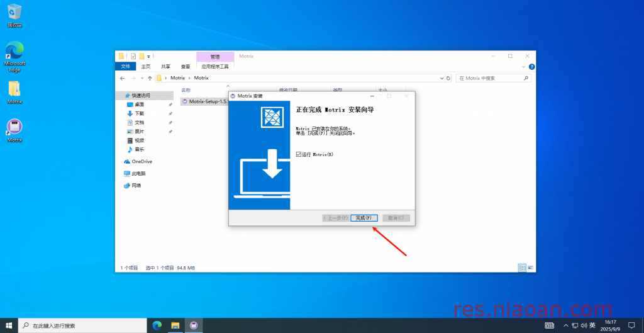
Task: Click the Motrix installer taskbar icon
Action: pyautogui.click(x=194, y=325)
